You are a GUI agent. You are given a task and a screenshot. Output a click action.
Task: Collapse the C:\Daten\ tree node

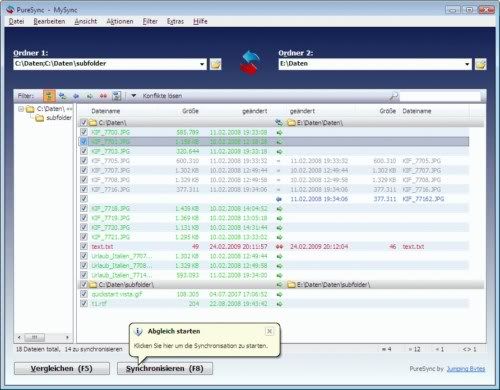click(21, 109)
